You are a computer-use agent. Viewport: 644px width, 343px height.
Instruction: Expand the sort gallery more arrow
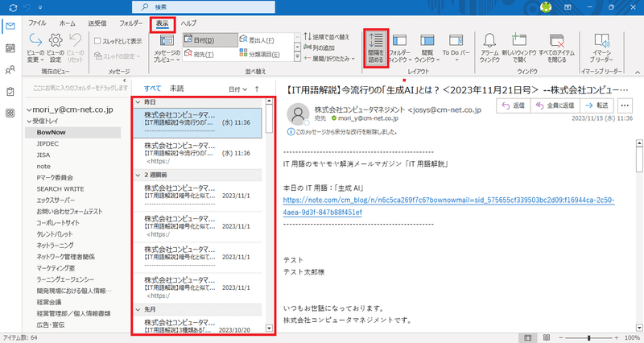click(297, 57)
